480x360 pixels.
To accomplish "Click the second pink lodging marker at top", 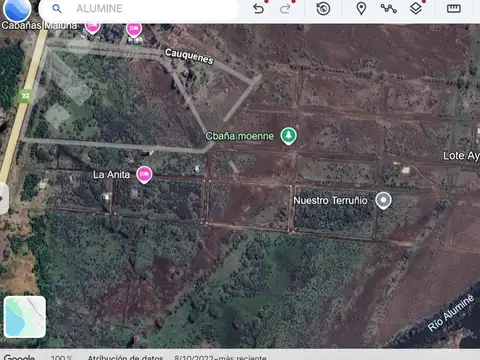I will click(134, 29).
